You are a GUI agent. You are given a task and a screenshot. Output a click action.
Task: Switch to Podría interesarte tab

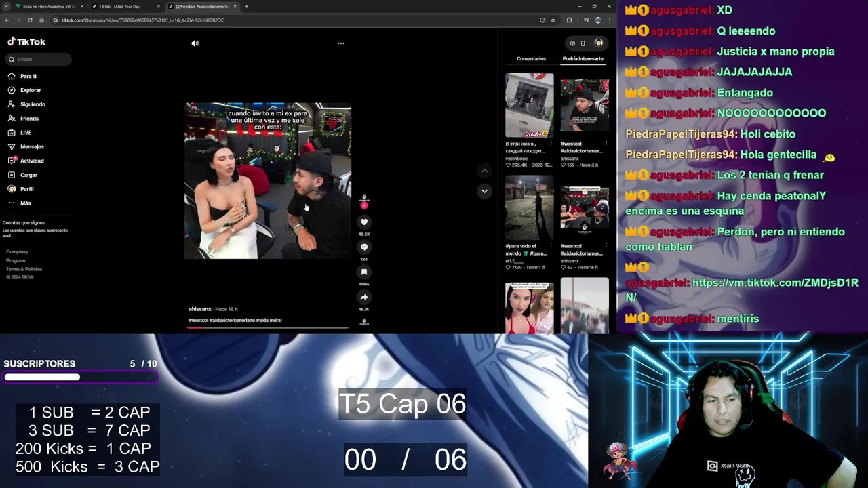tap(583, 59)
